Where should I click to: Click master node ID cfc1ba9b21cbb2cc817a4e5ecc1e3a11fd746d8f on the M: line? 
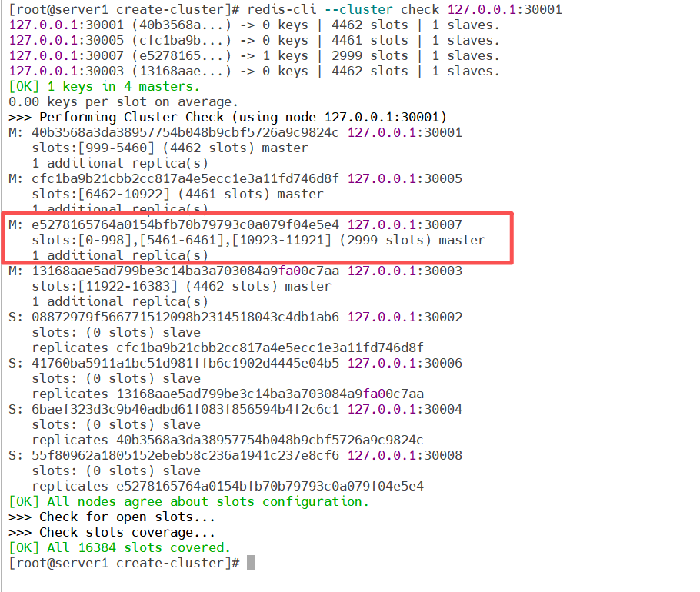pyautogui.click(x=185, y=179)
